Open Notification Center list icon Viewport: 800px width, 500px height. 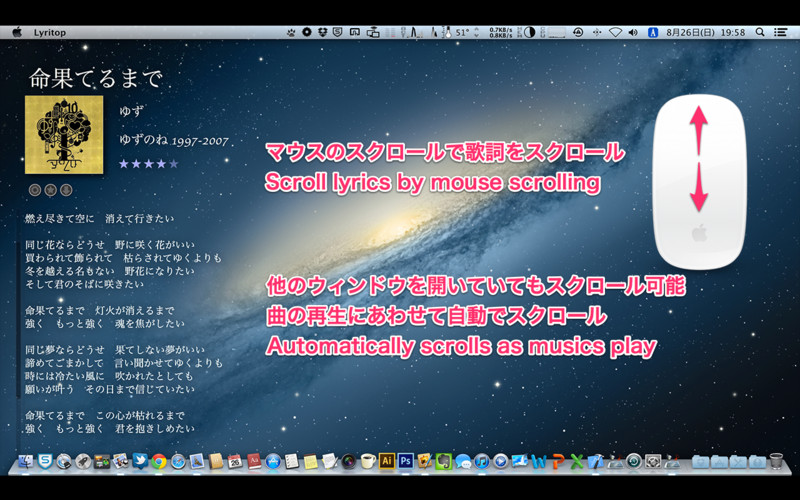[x=780, y=32]
